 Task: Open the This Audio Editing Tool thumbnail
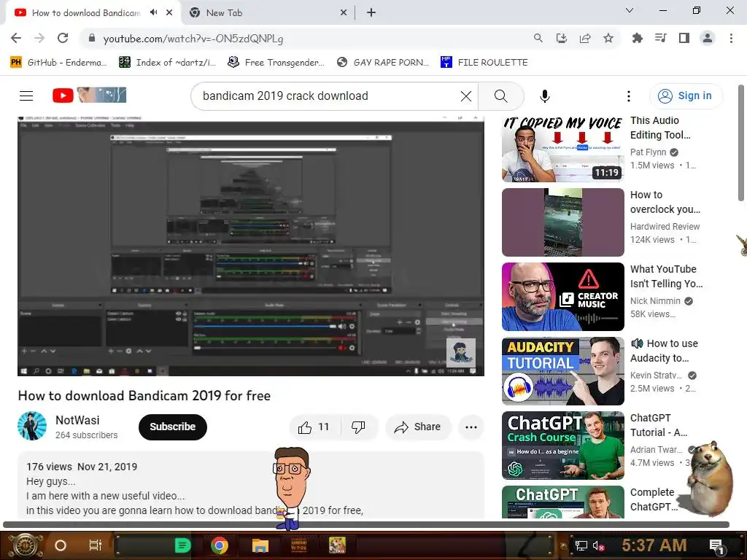click(x=562, y=148)
